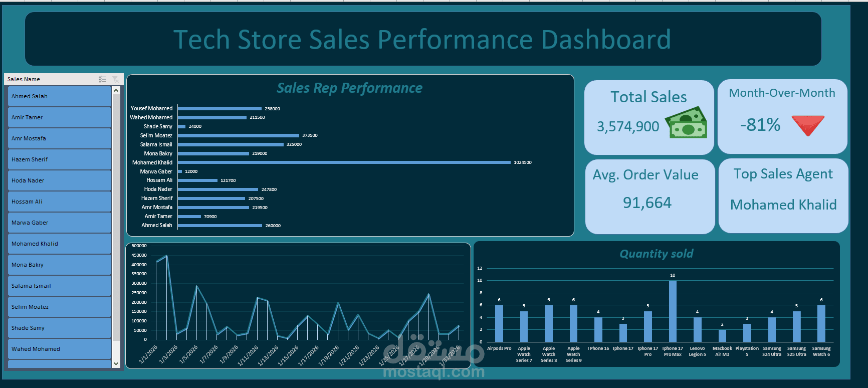Click the Yousef Mohamed chart axis label
Screen dimensions: 868x388
(151, 108)
